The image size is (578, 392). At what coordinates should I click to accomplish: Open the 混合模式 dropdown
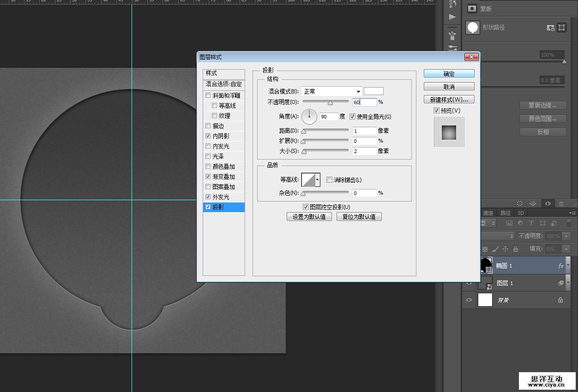pyautogui.click(x=332, y=91)
